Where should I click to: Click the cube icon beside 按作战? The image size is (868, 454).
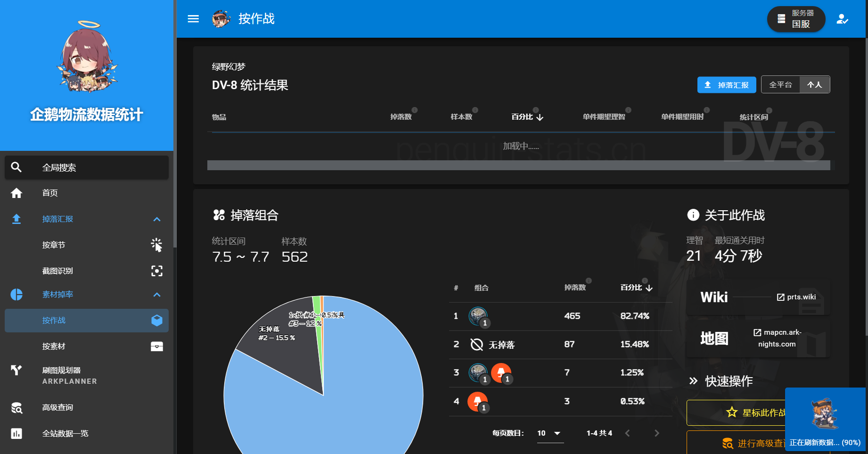coord(157,320)
